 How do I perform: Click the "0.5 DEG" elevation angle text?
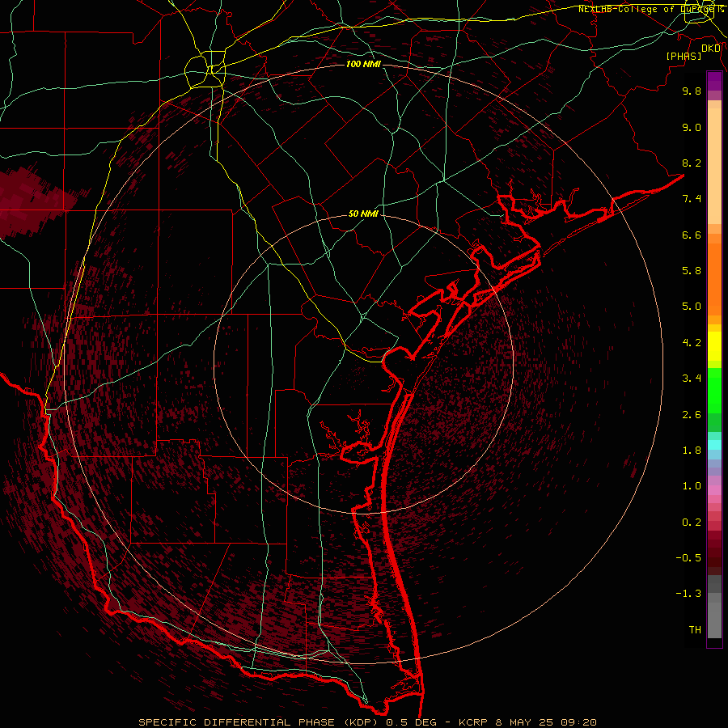point(412,722)
